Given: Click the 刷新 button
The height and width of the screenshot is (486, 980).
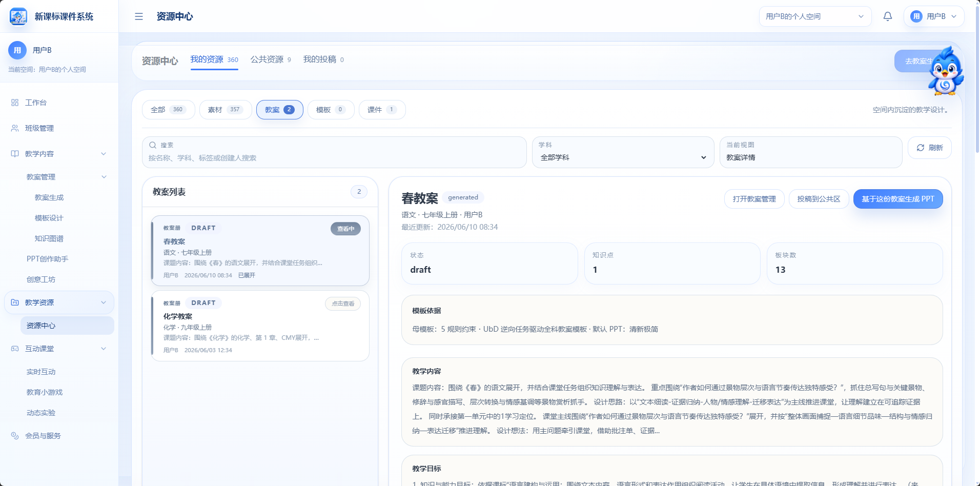Looking at the screenshot, I should click(x=930, y=148).
